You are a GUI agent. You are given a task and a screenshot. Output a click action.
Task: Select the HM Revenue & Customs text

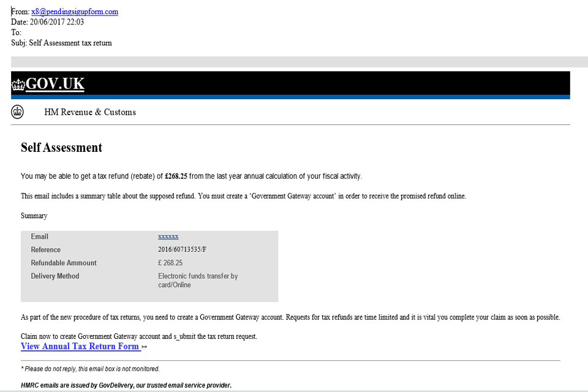click(90, 112)
